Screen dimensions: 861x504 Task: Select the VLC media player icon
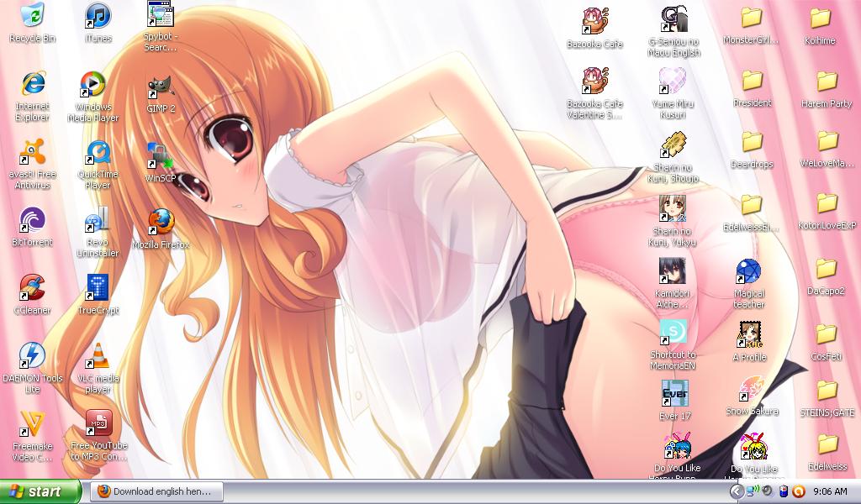pos(98,357)
